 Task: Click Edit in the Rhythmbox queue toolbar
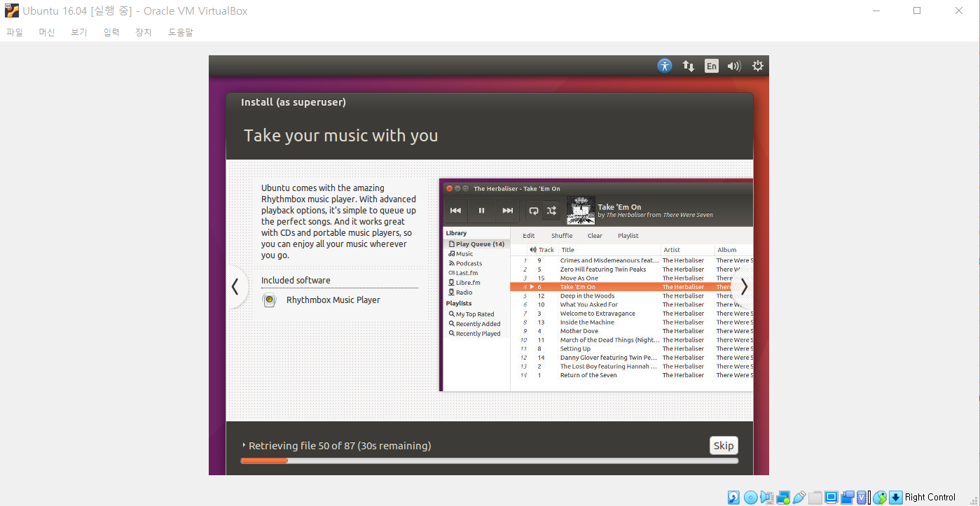click(x=529, y=236)
